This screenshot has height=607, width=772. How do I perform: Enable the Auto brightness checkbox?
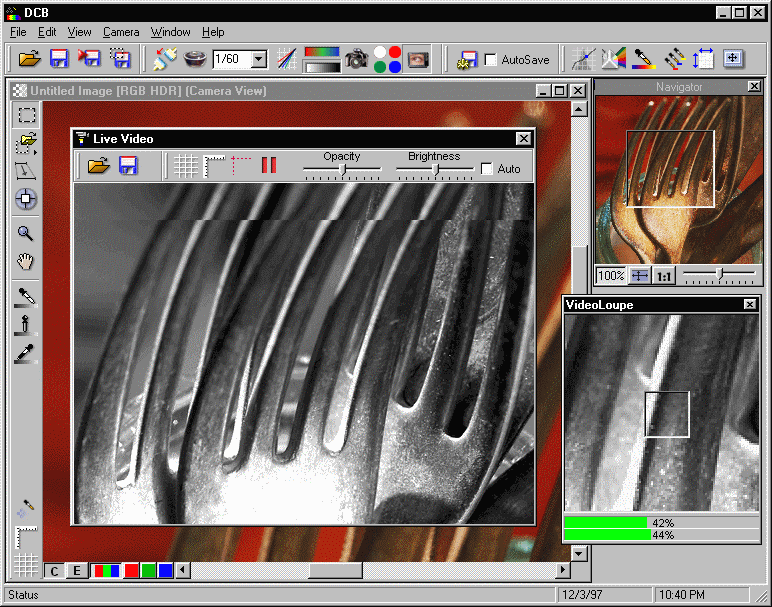pyautogui.click(x=486, y=169)
